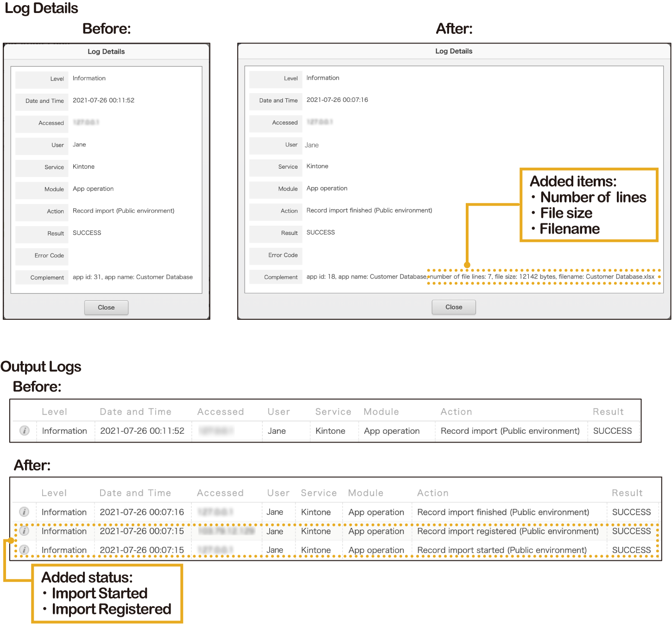Click Complement text with app id 31
672x633 pixels.
[x=133, y=277]
